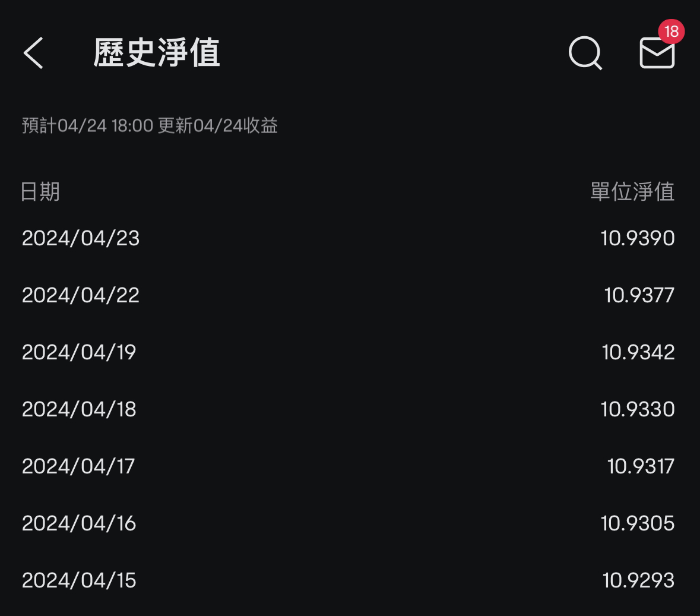
Task: Tap the 預計04/24 18:00 update notice
Action: pyautogui.click(x=150, y=125)
